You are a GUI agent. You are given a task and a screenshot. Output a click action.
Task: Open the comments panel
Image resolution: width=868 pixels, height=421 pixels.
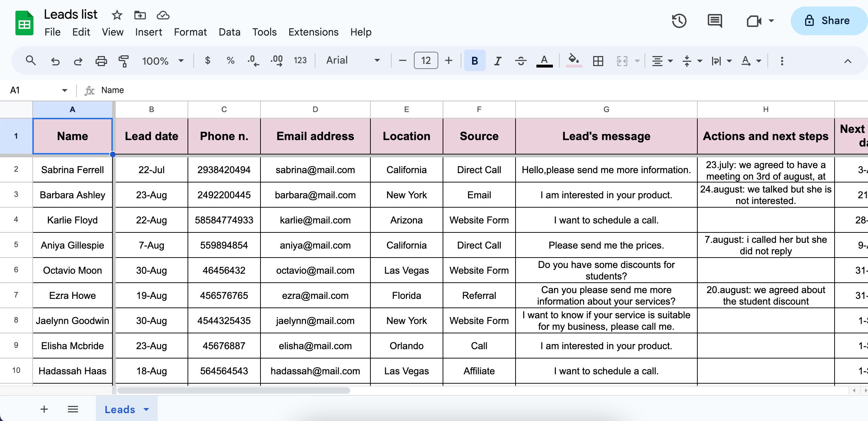[x=715, y=21]
